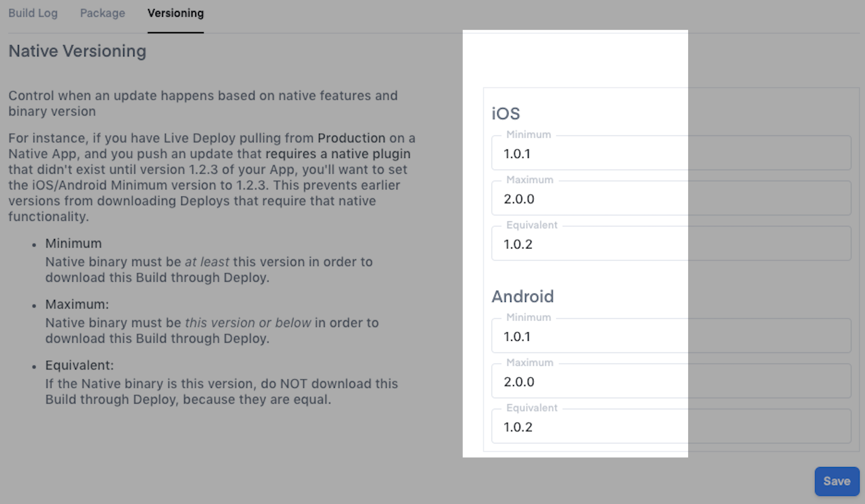The height and width of the screenshot is (504, 865).
Task: Click the 'Maximum:' bullet title in description
Action: [77, 304]
